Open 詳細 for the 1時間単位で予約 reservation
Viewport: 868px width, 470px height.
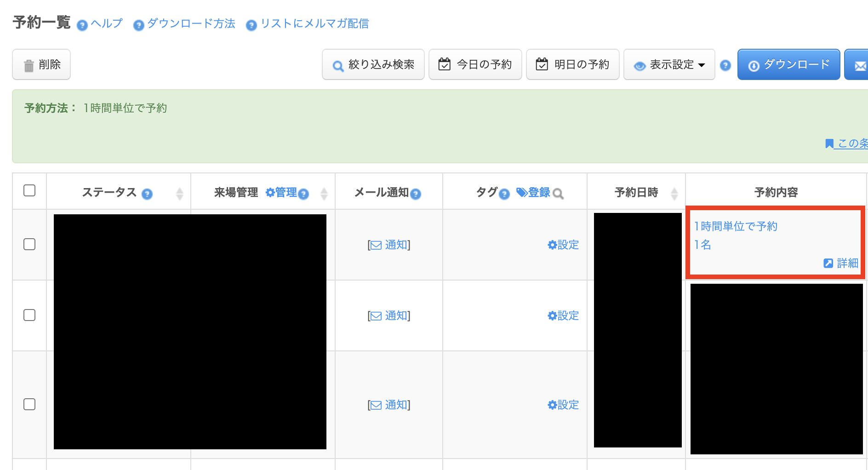pos(841,263)
